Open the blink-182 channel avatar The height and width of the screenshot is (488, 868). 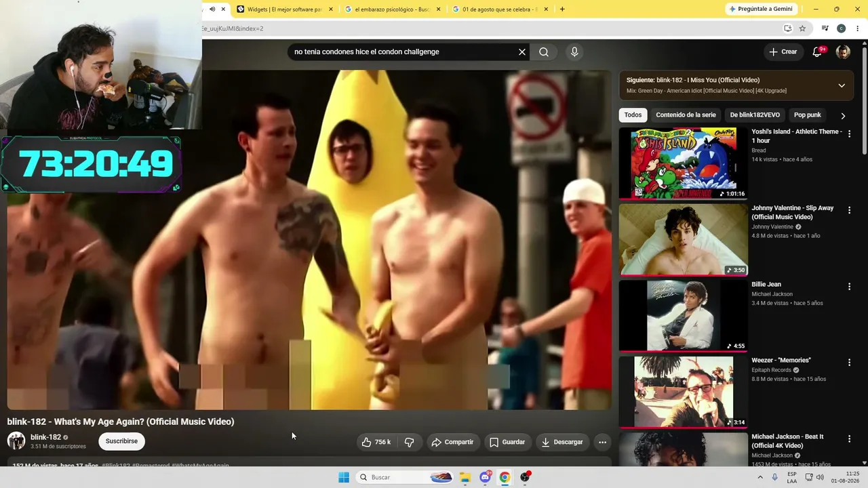16,441
